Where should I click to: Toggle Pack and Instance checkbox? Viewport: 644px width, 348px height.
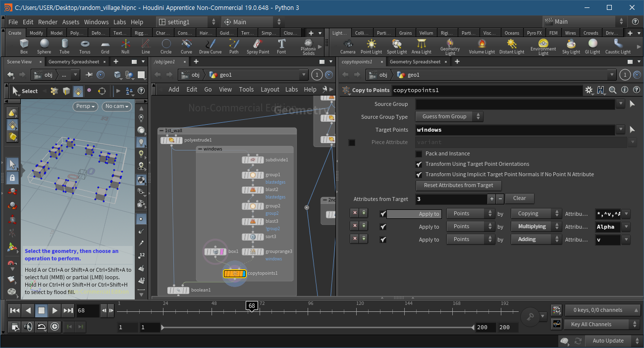[x=419, y=153]
